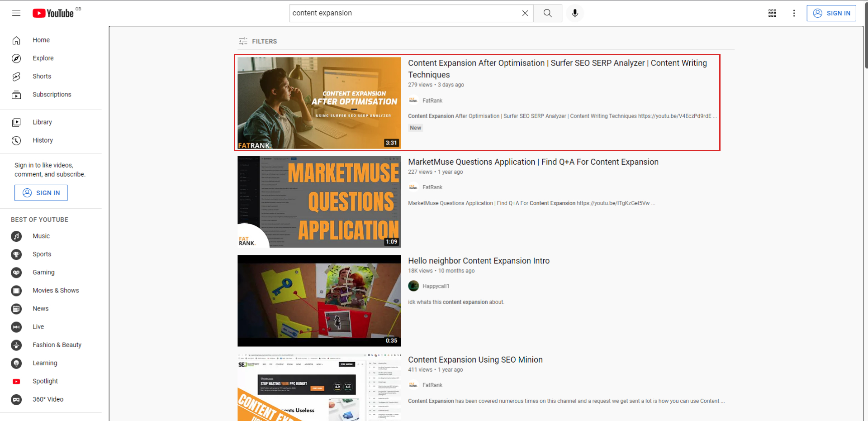868x421 pixels.
Task: Select the Fashion & Beauty icon
Action: tap(16, 345)
